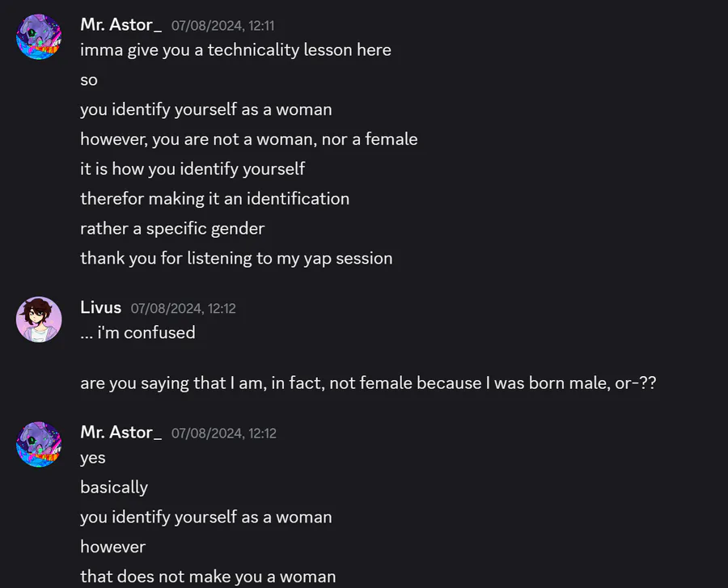Select message "imma give you a technicality lesson here"
728x588 pixels.
coord(236,49)
